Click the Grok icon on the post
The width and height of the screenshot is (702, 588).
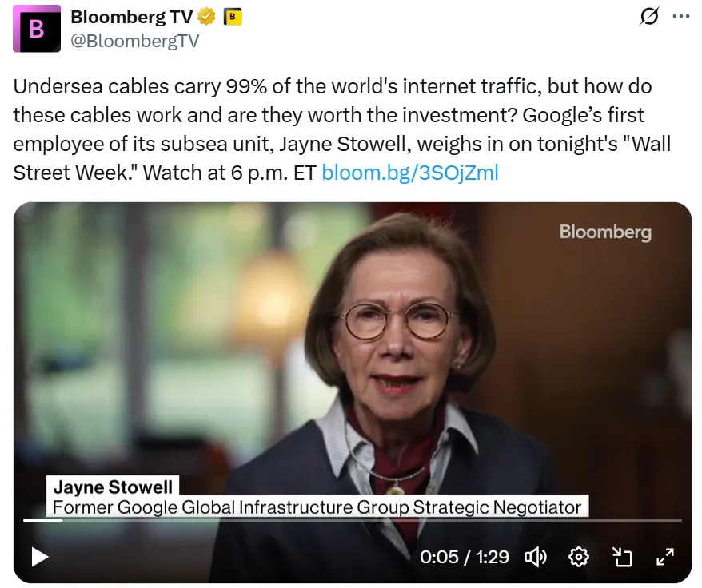(650, 16)
